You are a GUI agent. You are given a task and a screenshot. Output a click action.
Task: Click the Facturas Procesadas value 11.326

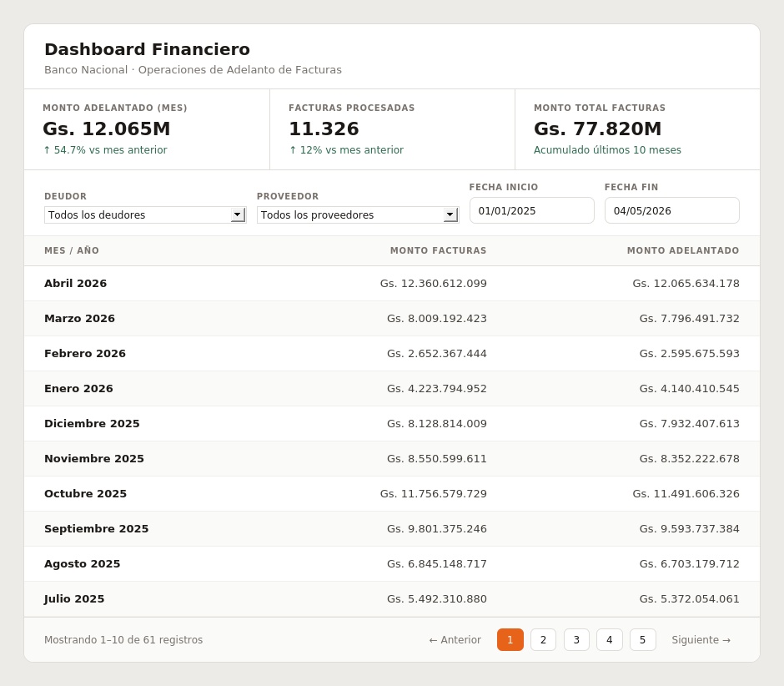coord(324,129)
